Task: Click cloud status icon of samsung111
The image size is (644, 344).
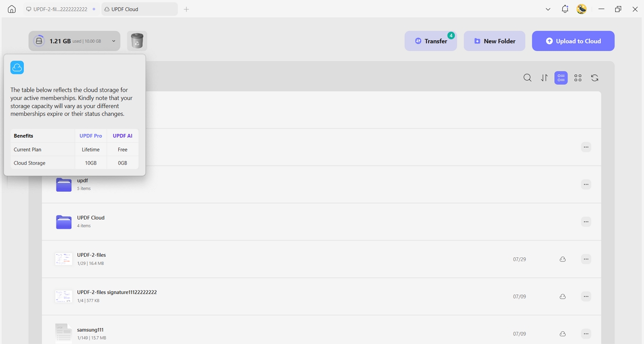Action: point(563,334)
